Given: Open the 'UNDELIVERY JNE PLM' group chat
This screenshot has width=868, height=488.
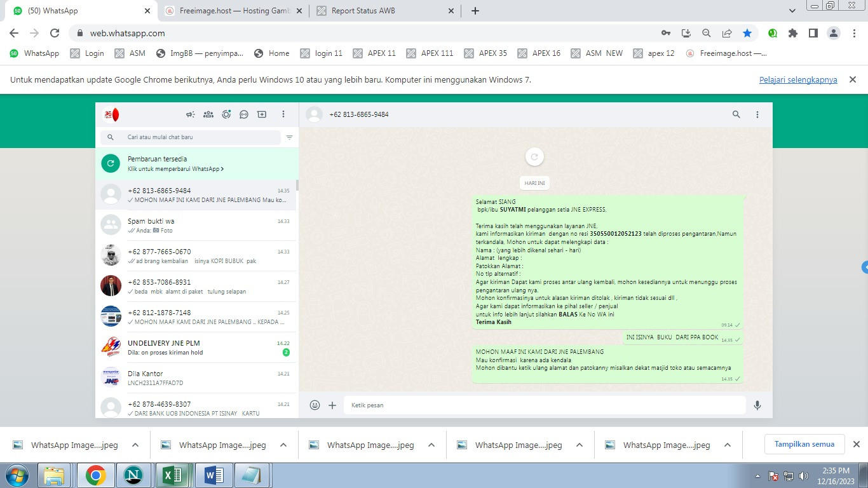Looking at the screenshot, I should click(x=197, y=347).
